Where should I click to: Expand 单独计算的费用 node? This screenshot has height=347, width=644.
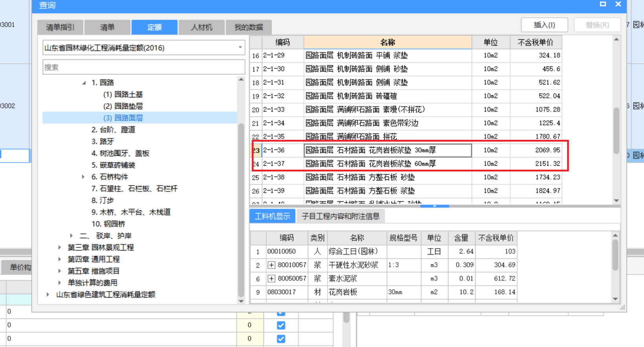pos(60,283)
